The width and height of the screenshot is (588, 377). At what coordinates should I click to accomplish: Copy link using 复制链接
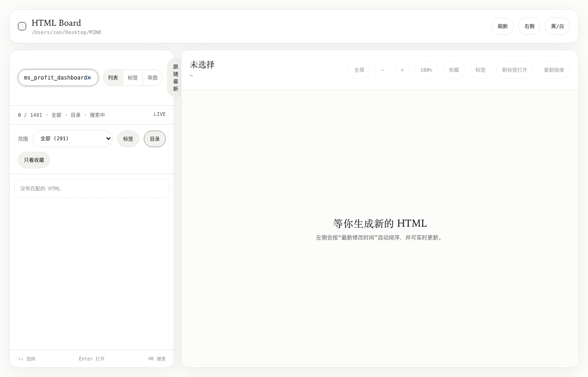pyautogui.click(x=554, y=70)
